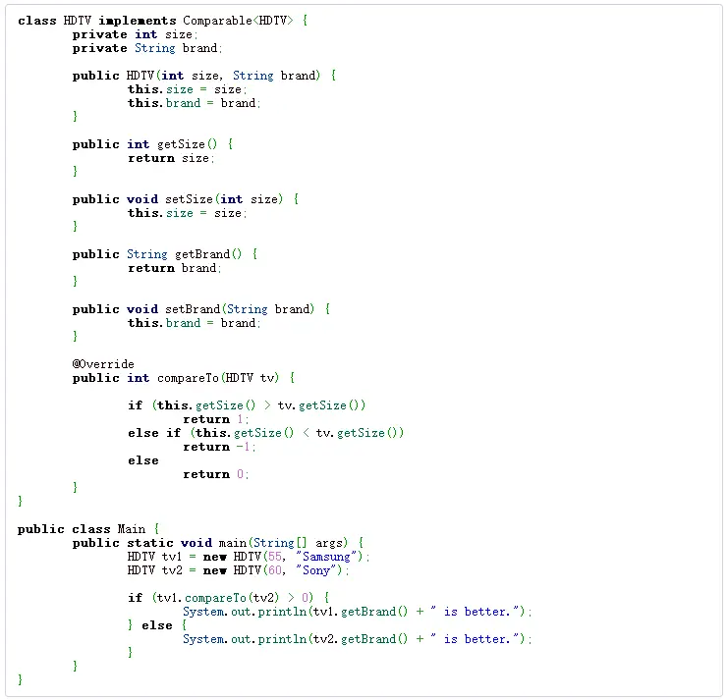Viewport: 728px width, 700px height.
Task: Click the '@Override' annotation
Action: point(103,364)
